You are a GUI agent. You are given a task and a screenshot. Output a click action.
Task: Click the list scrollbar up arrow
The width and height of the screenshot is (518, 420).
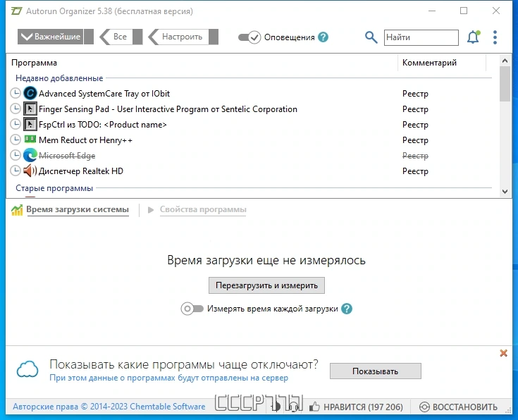click(505, 61)
